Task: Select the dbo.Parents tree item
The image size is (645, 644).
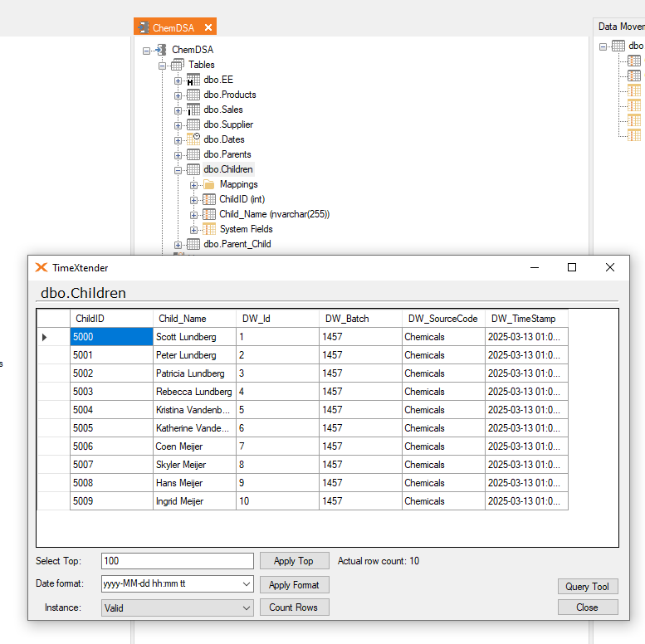Action: point(227,154)
